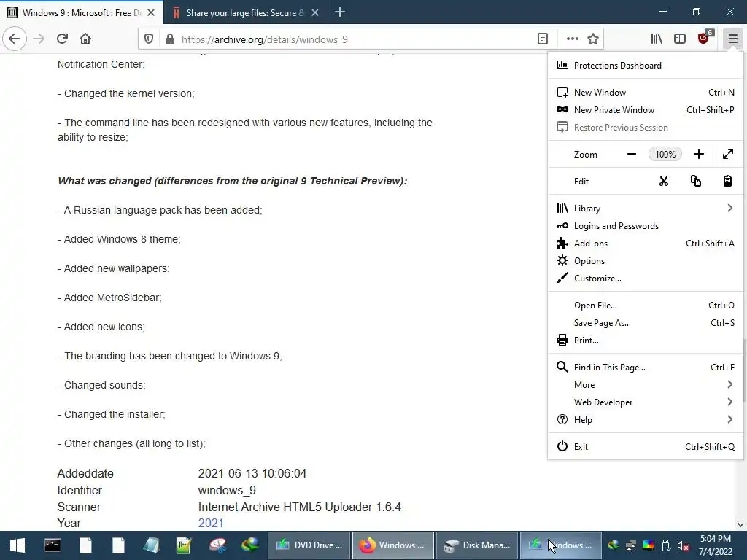747x560 pixels.
Task: Paste using Edit clipboard icon
Action: [727, 181]
